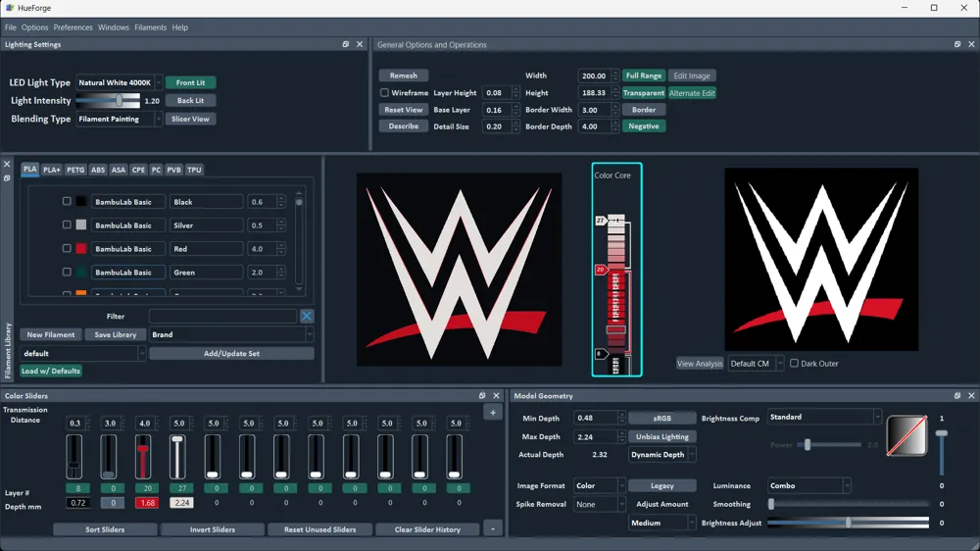Open the Default CM dropdown

point(756,364)
